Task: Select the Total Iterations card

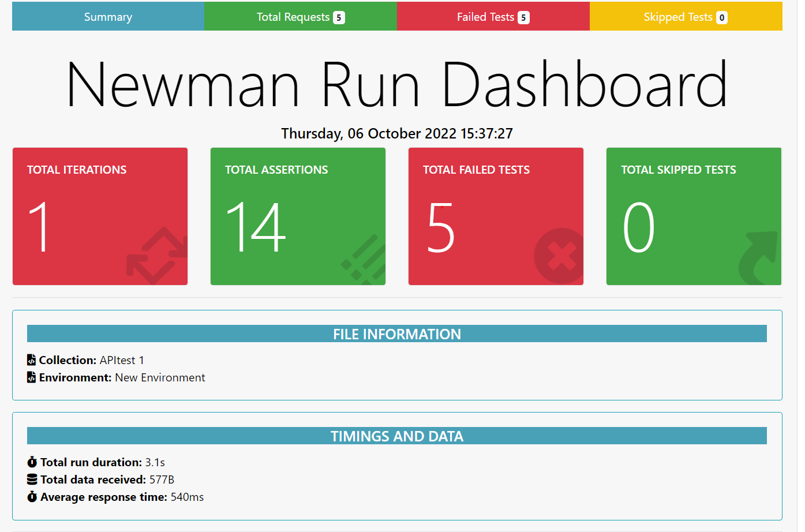Action: 100,216
